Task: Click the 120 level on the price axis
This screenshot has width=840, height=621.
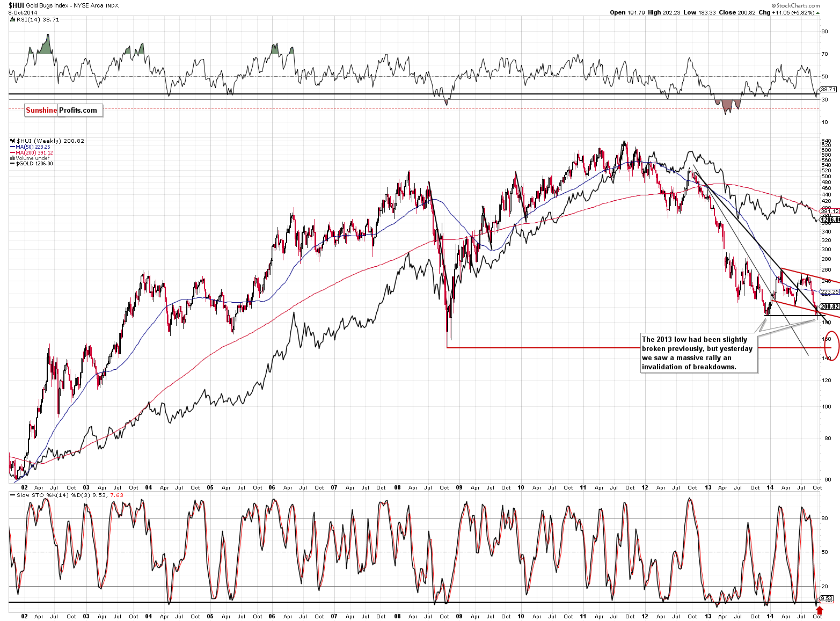Action: 826,381
